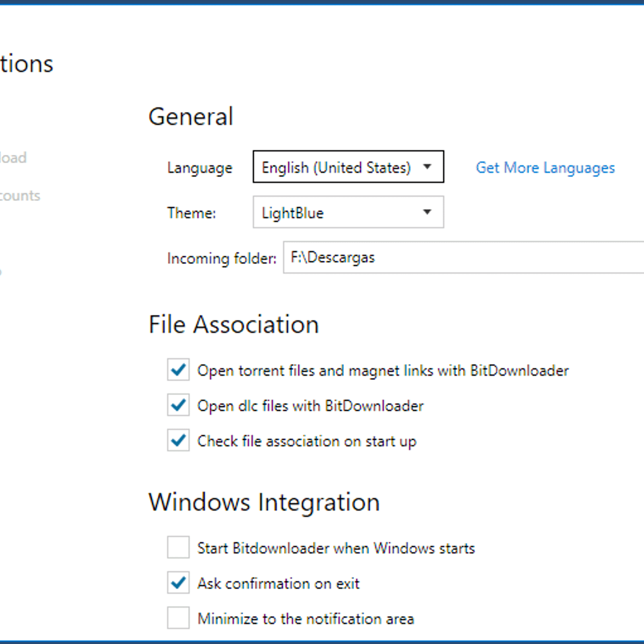
Task: Uncheck Check file association on start up
Action: point(178,441)
